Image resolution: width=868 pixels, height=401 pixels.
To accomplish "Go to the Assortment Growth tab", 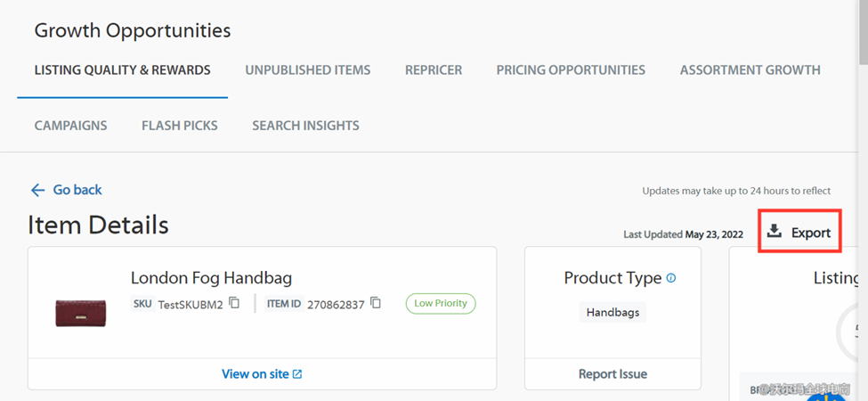I will tap(750, 70).
